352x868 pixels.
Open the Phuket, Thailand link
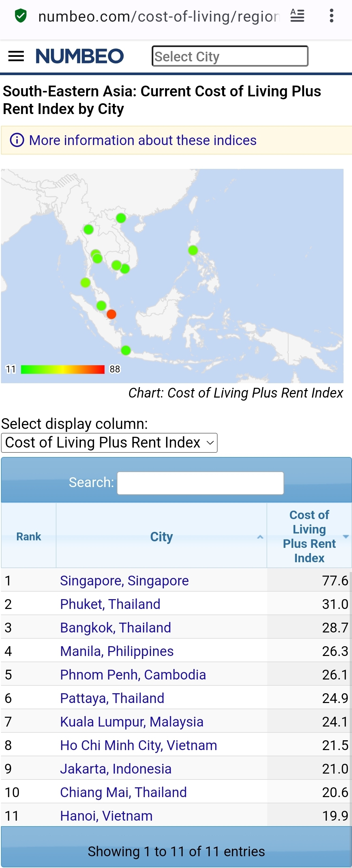[x=110, y=604]
